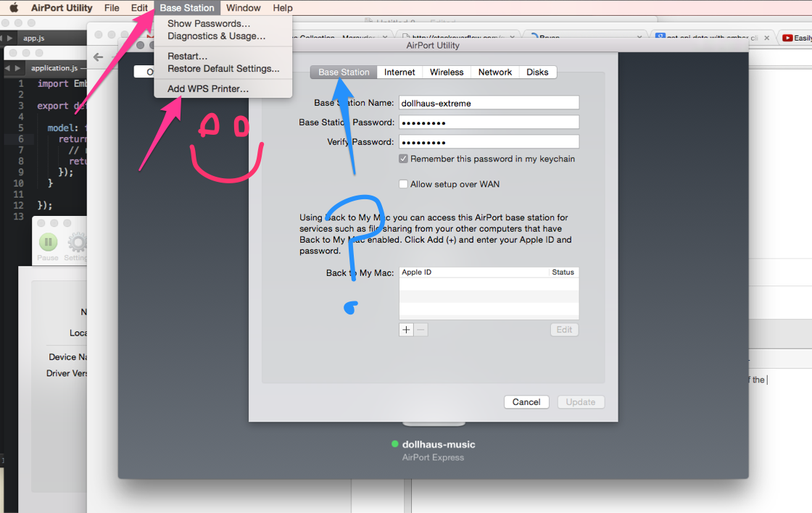Click the Edit button under Back to My Mac
812x513 pixels.
(x=564, y=330)
